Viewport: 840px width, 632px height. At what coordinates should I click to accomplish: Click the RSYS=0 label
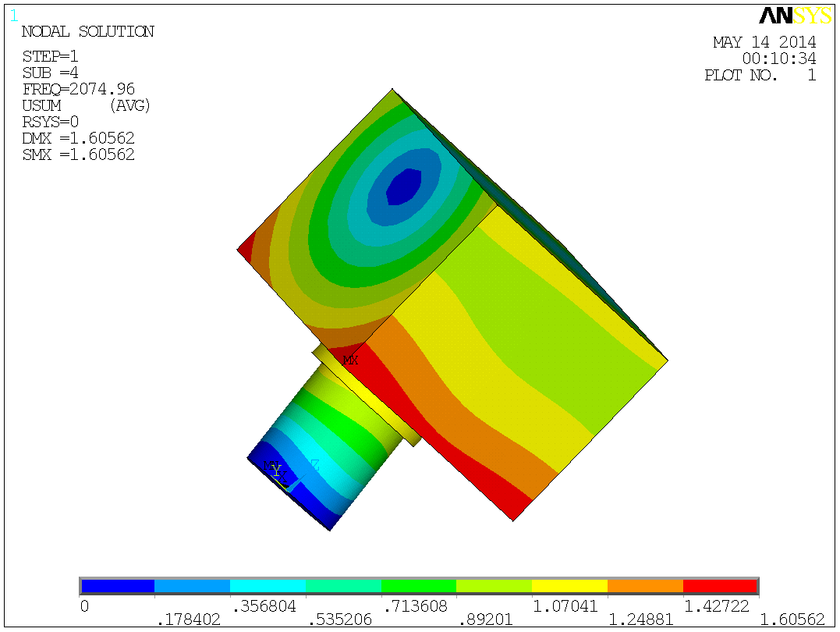51,122
